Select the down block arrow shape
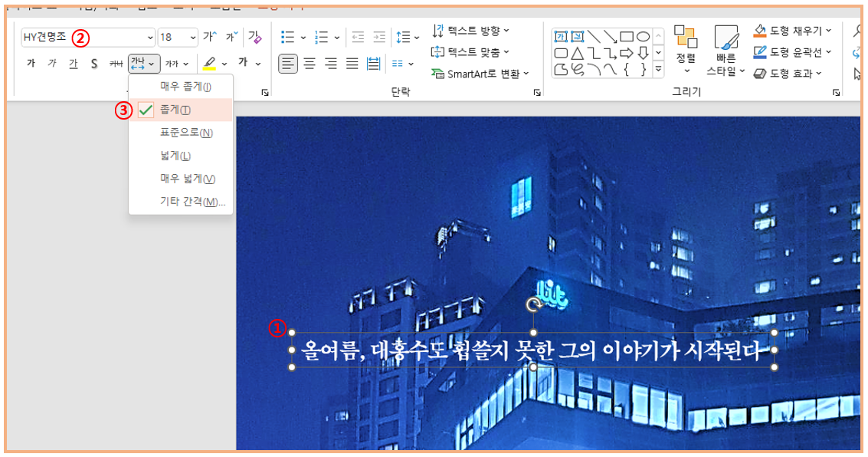The height and width of the screenshot is (457, 868). coord(643,53)
